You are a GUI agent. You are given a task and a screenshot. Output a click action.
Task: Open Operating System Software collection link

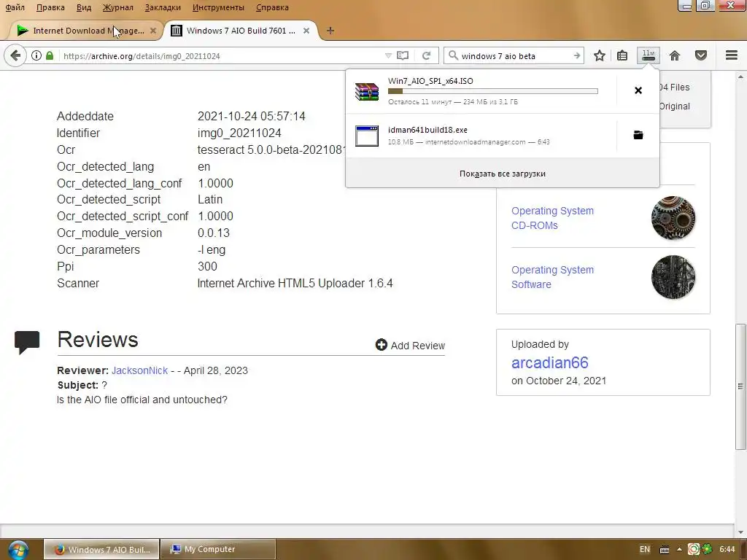click(552, 277)
